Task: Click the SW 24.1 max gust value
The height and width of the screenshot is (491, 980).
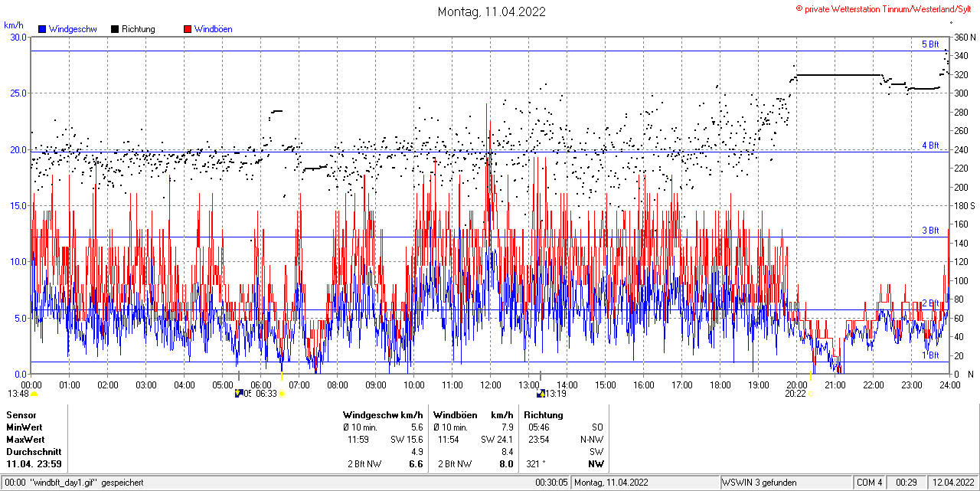Action: (497, 440)
